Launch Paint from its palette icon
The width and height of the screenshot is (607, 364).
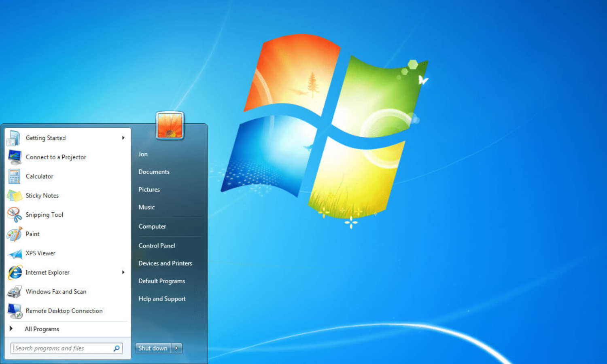coord(15,234)
